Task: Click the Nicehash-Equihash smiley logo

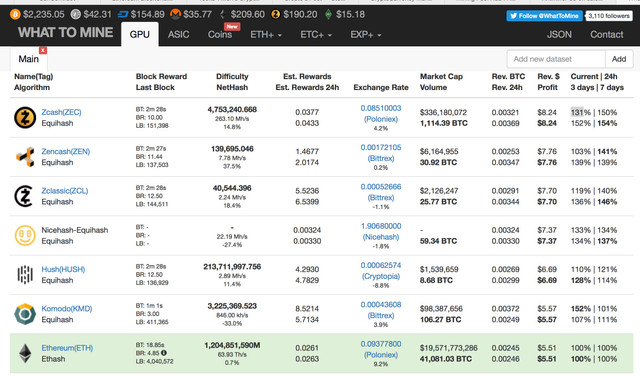Action: [x=25, y=236]
